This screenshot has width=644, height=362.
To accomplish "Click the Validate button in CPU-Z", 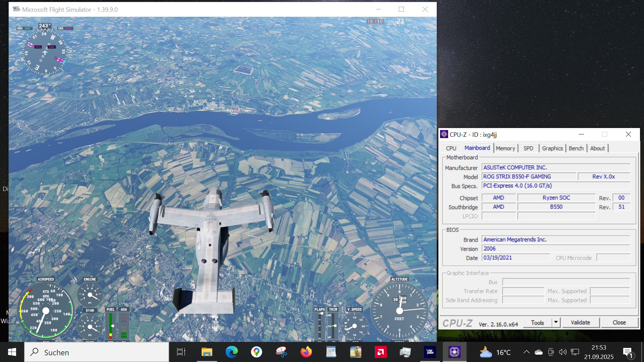I will pos(581,322).
